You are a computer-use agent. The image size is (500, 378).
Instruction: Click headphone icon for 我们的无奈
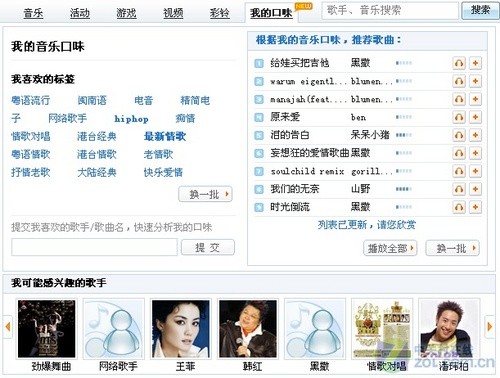tap(459, 189)
